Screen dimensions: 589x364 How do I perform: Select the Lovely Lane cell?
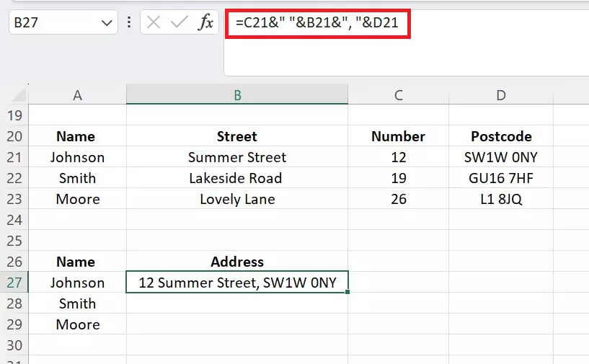click(x=237, y=199)
